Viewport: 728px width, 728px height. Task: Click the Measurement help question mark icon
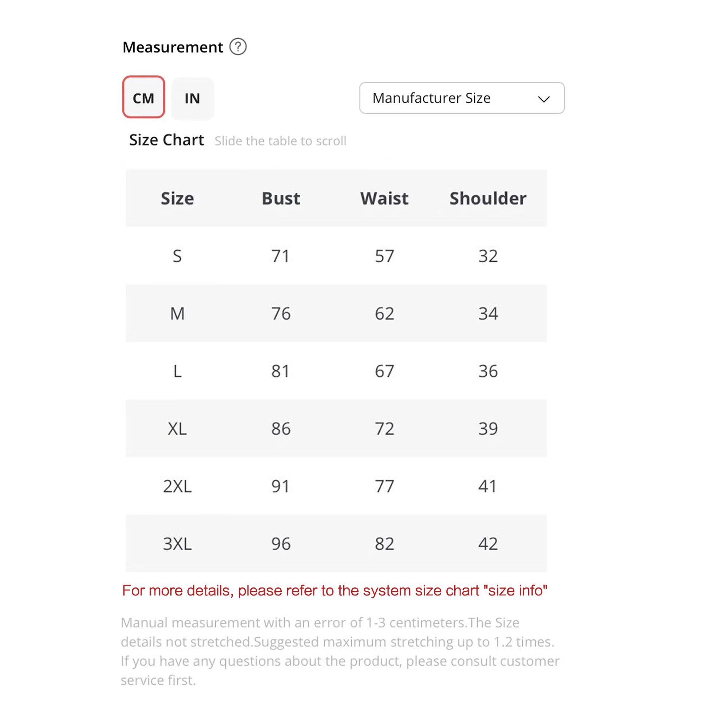pos(238,47)
